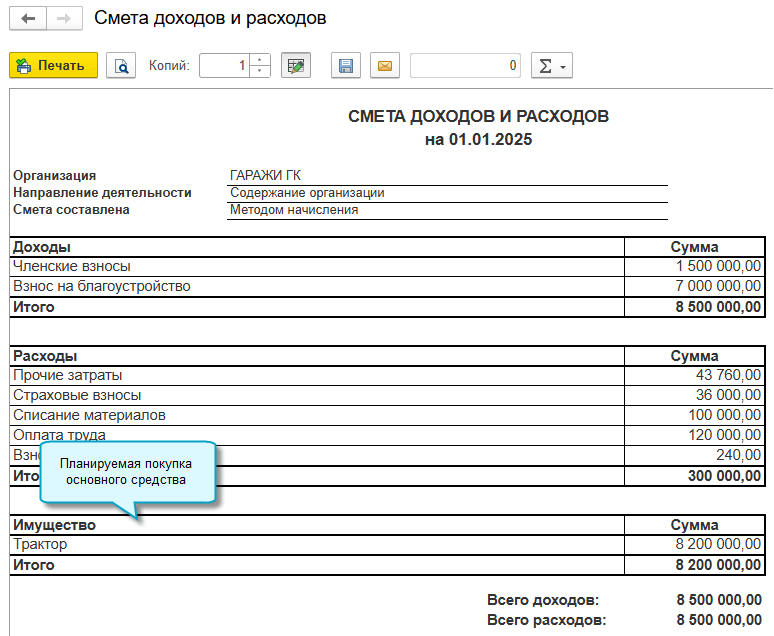Screen dimensions: 774x636
Task: Click the 7 000 000,00 amount cell
Action: 695,286
